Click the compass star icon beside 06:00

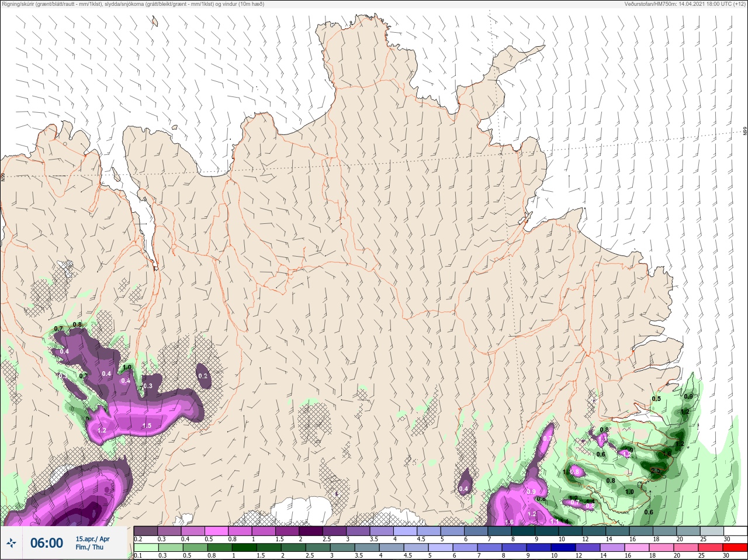coord(11,543)
